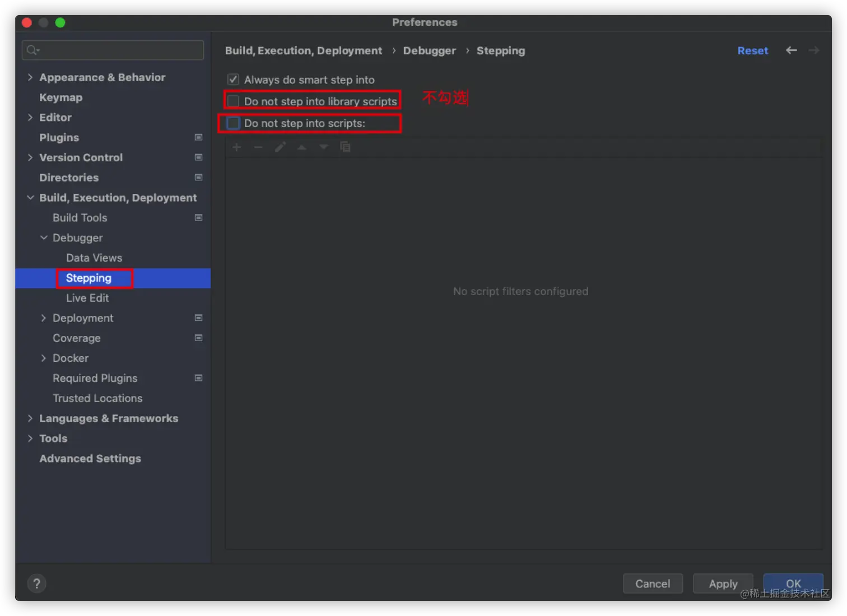
Task: Click the OK button
Action: tap(793, 584)
